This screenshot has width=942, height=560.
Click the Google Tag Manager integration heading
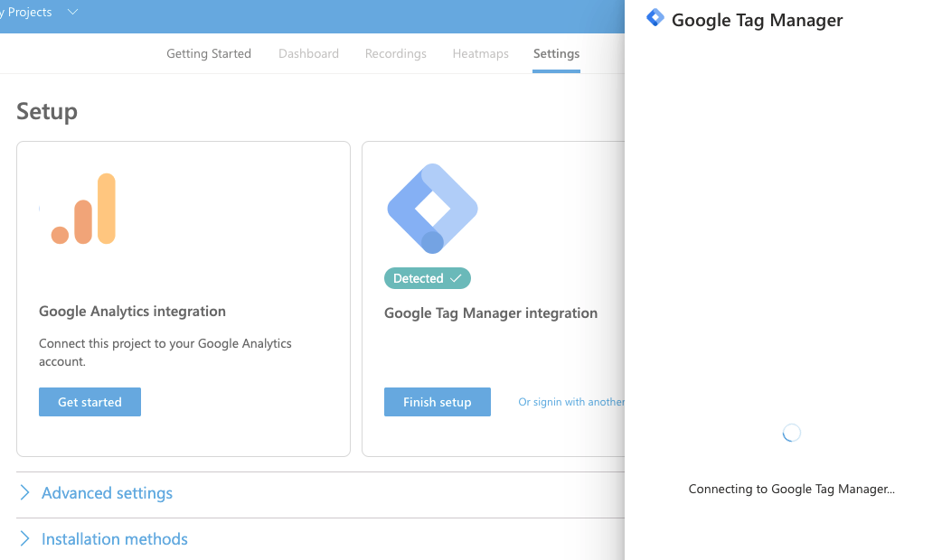point(491,313)
